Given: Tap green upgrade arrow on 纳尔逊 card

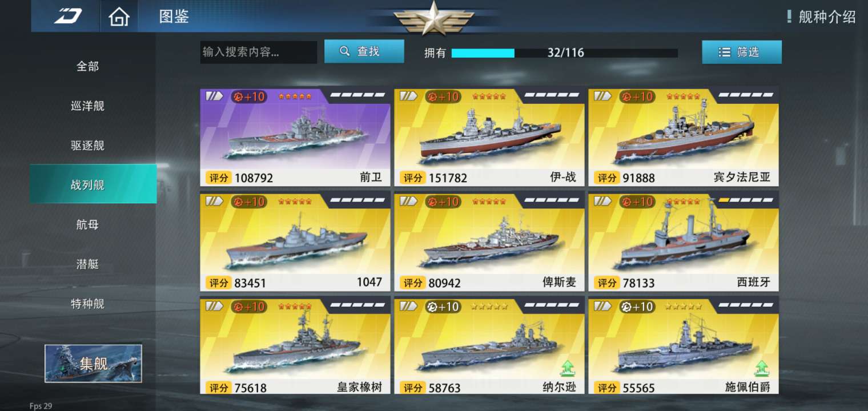Looking at the screenshot, I should [x=568, y=368].
